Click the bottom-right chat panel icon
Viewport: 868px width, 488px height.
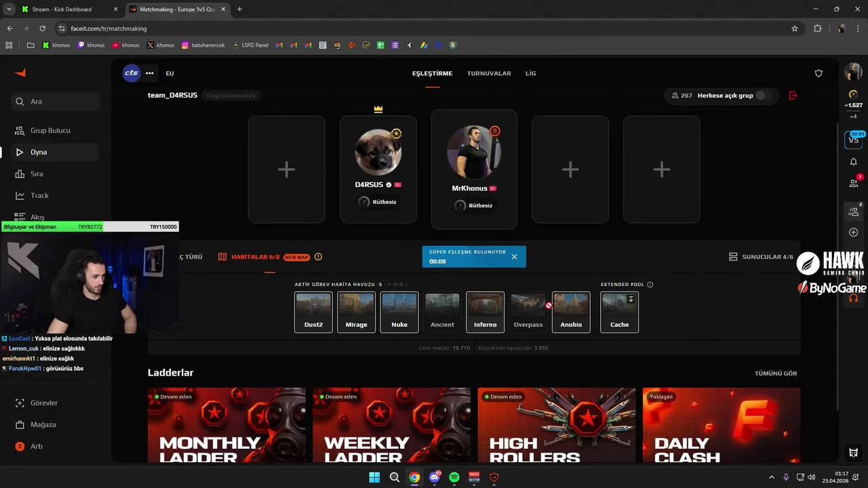pos(854,452)
